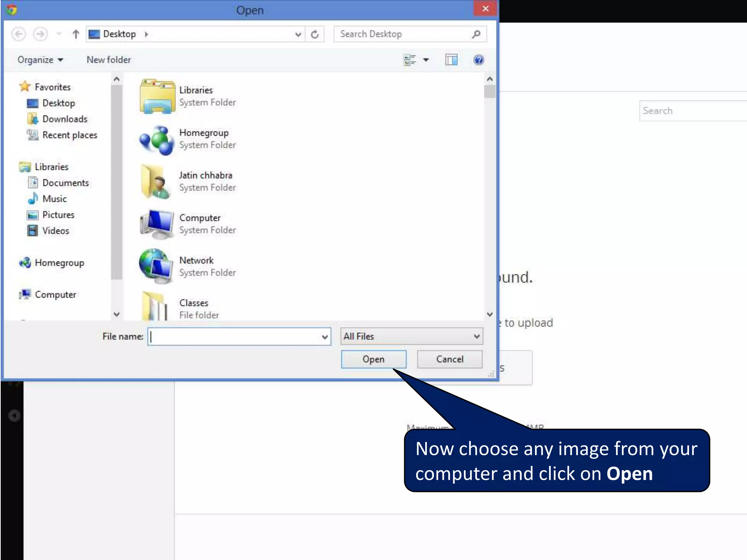Click the Up one level arrow

tap(76, 34)
